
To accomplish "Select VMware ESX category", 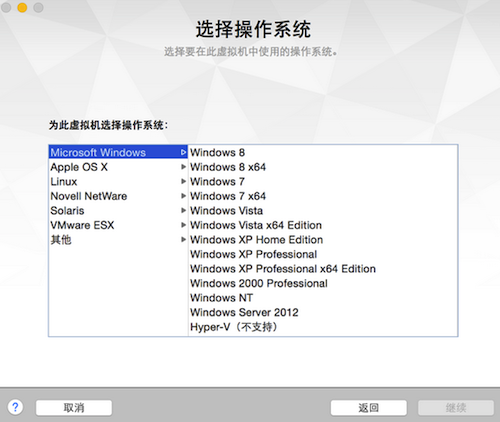I will tap(118, 225).
